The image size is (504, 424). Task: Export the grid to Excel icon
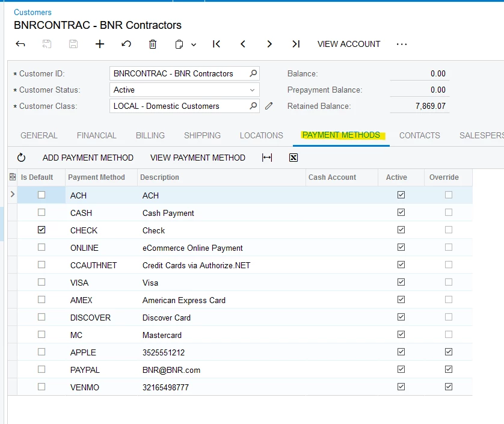[293, 158]
